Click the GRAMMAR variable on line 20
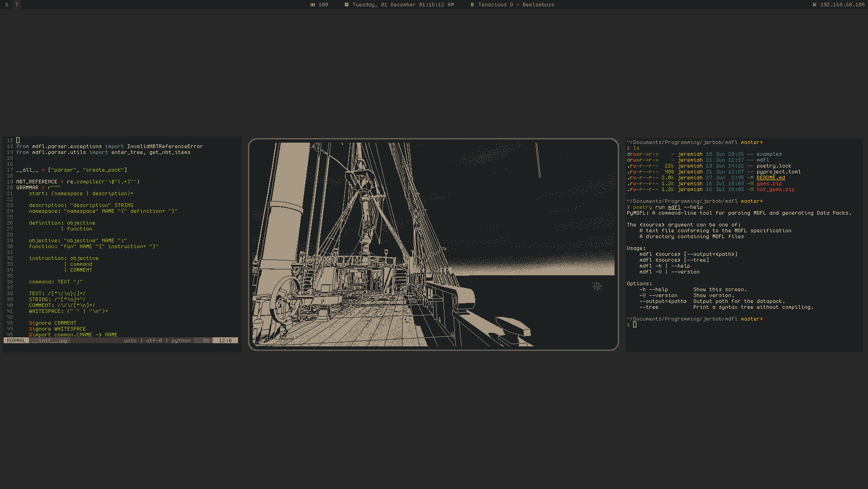This screenshot has height=489, width=868. [x=27, y=187]
